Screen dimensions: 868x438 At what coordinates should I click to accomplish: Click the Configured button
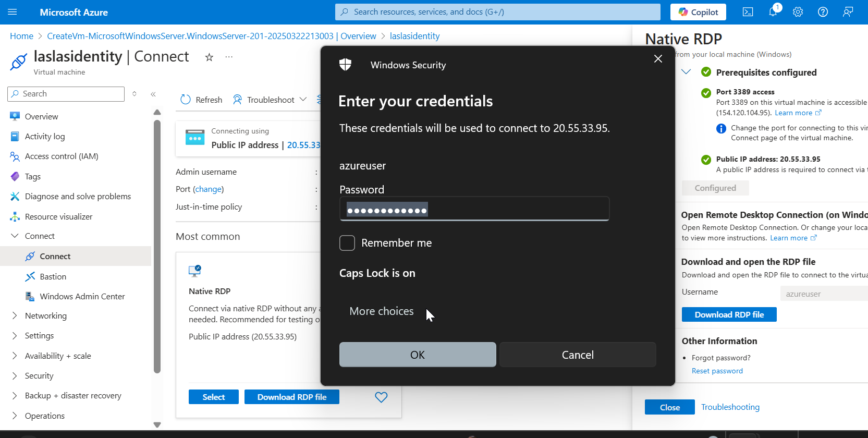tap(715, 188)
